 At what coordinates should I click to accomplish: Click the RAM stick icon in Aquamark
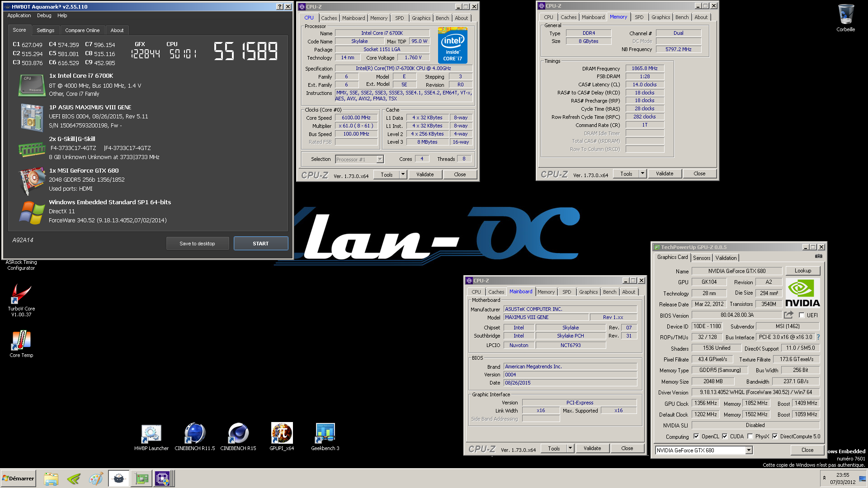click(x=31, y=150)
